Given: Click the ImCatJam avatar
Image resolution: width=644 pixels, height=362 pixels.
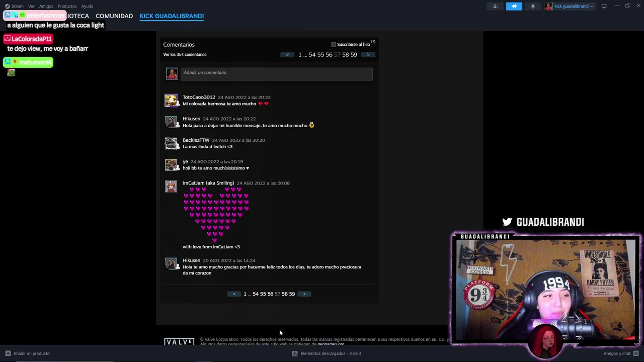Looking at the screenshot, I should click(171, 187).
